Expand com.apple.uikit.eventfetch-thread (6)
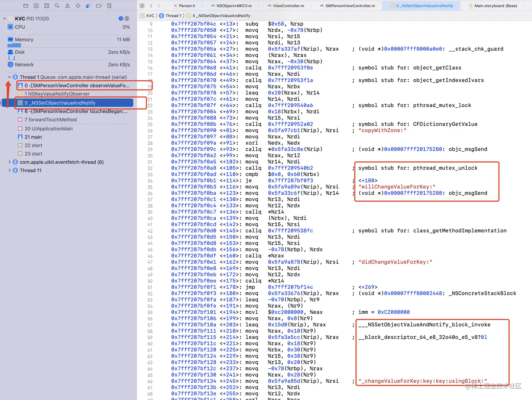 9,162
